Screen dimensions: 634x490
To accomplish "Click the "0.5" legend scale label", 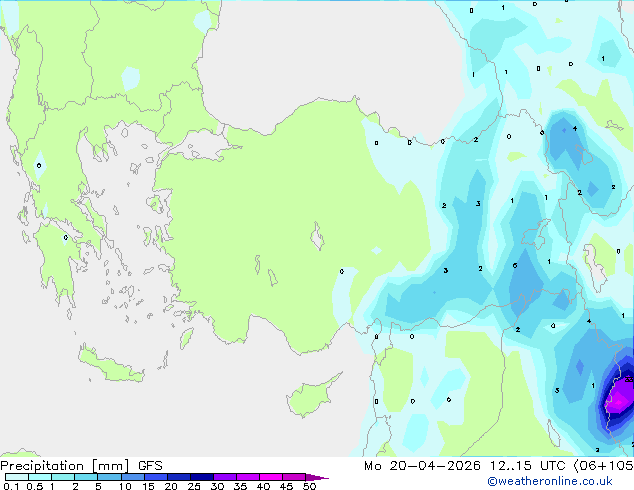I will tap(35, 486).
